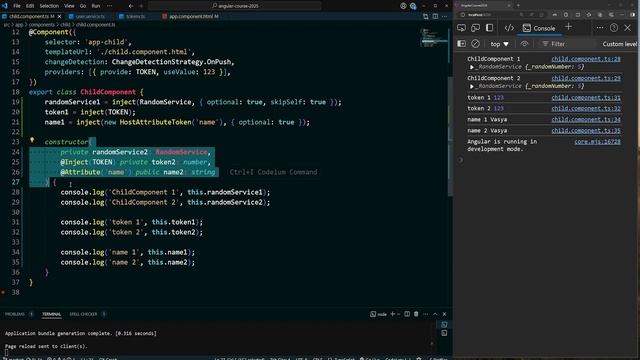640x360 pixels.
Task: Open the terminal launch profile dropdown
Action: tap(399, 314)
